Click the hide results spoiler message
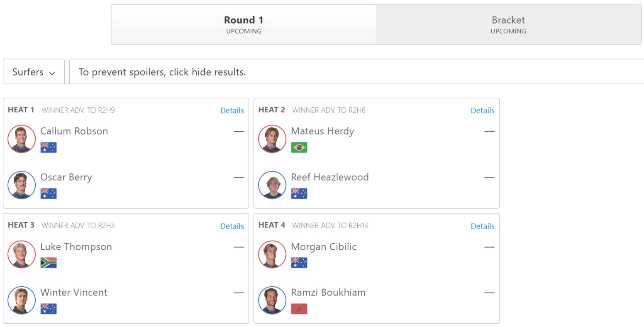The width and height of the screenshot is (644, 327). coord(162,72)
